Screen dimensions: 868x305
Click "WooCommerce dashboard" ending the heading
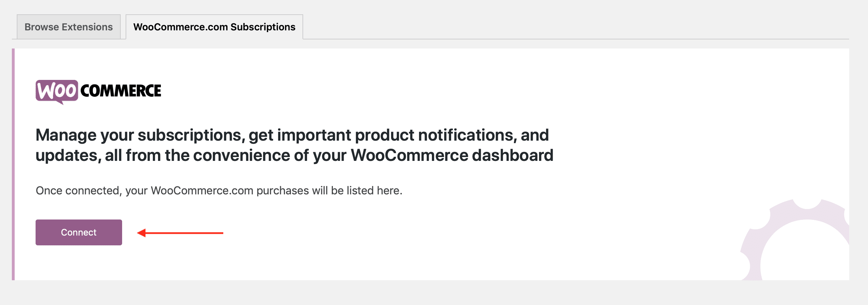[x=452, y=155]
